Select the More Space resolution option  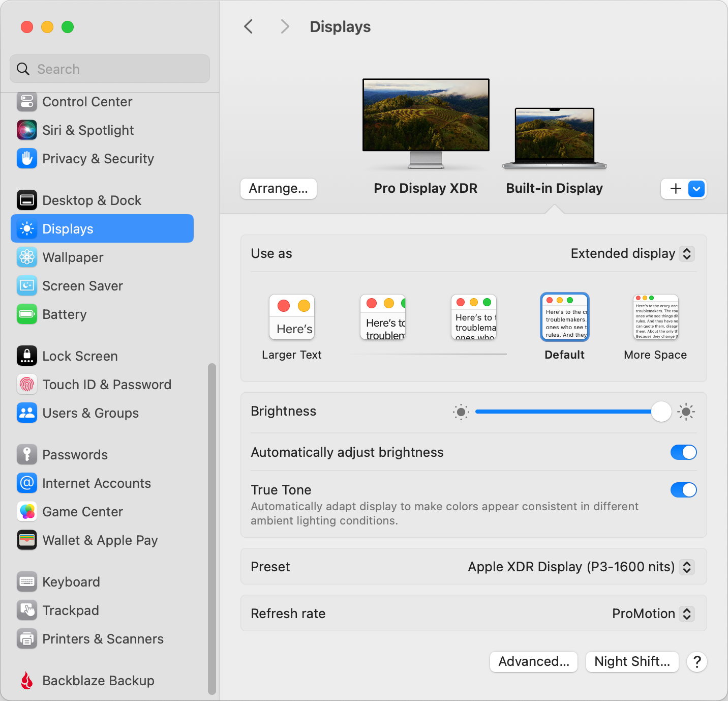click(x=655, y=317)
